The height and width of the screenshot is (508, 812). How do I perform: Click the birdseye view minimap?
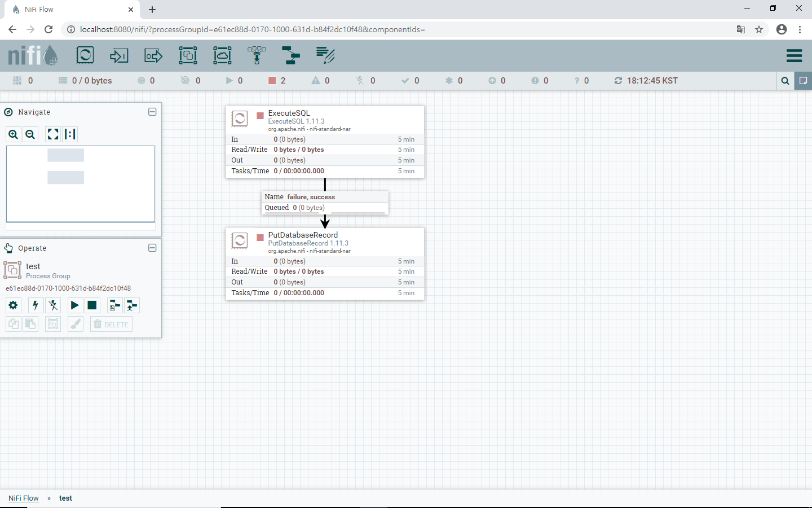[x=81, y=184]
